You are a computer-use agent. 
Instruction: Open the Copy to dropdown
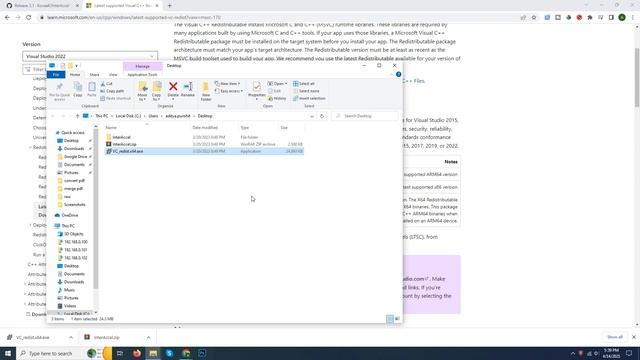coord(157,91)
